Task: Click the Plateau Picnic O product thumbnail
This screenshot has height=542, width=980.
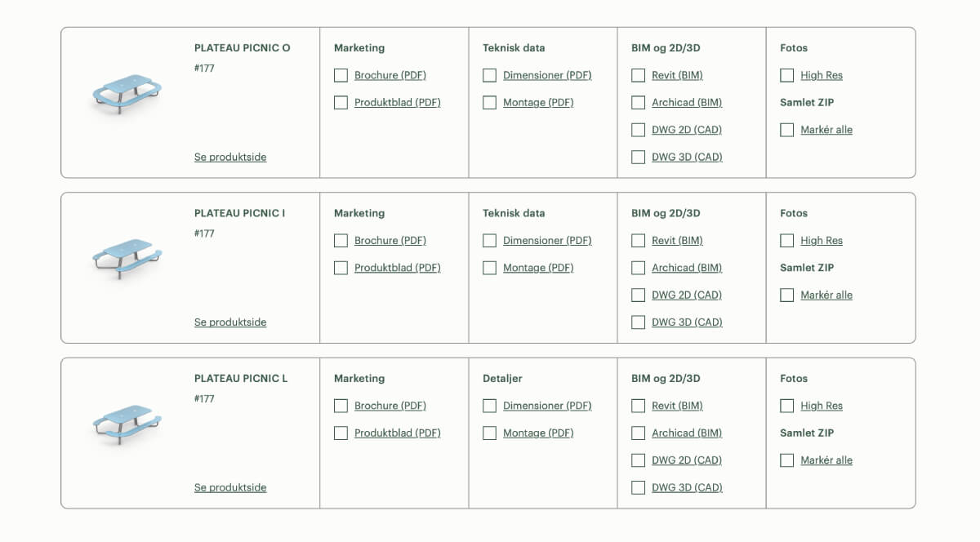Action: click(126, 93)
